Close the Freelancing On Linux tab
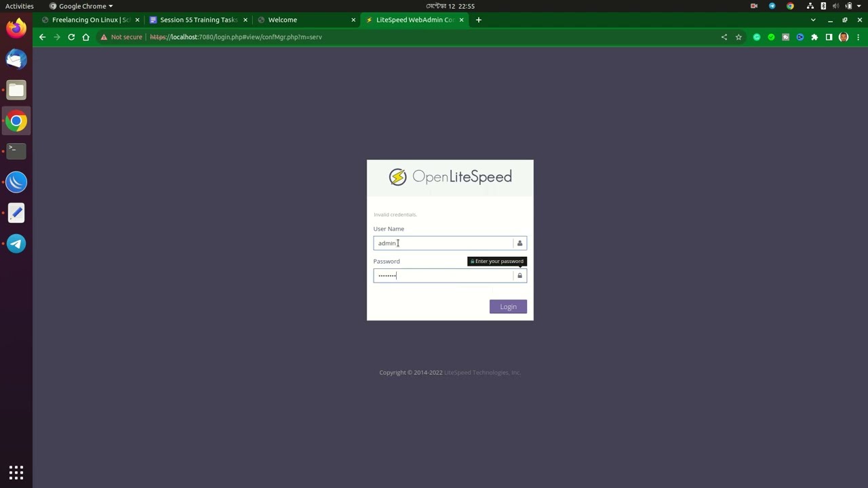 (137, 20)
